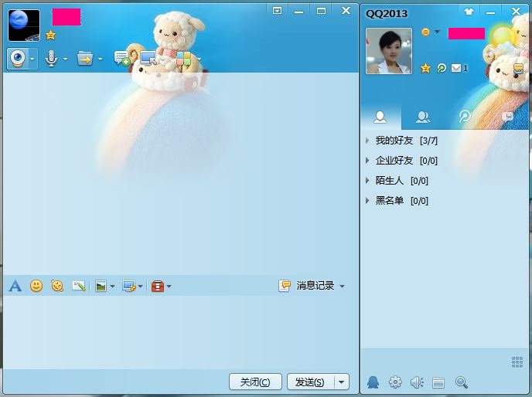Screen dimensions: 532x397
Task: Open the colorful apps grid icon
Action: tap(183, 58)
